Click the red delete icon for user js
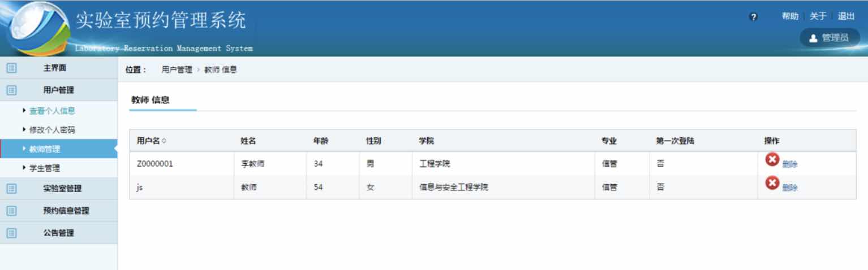Viewport: 868px width, 270px height. pos(772,183)
